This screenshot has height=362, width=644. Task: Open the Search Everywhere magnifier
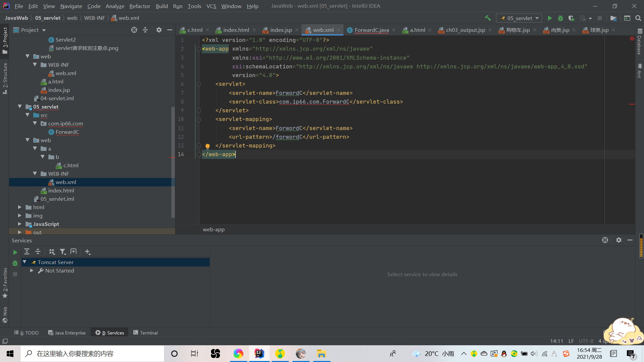click(x=638, y=18)
